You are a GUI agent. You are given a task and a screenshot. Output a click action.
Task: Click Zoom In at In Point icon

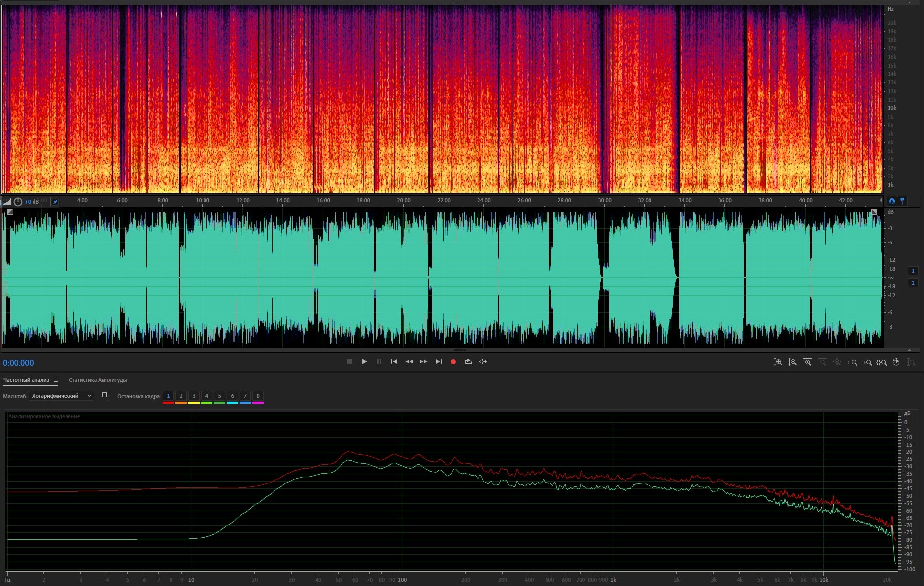pos(852,362)
